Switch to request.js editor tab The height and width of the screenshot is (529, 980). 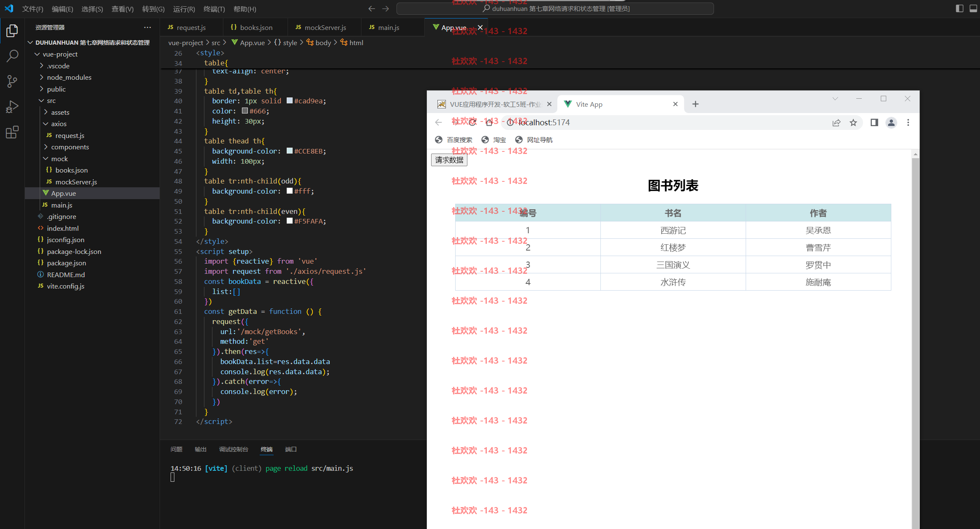click(x=191, y=27)
